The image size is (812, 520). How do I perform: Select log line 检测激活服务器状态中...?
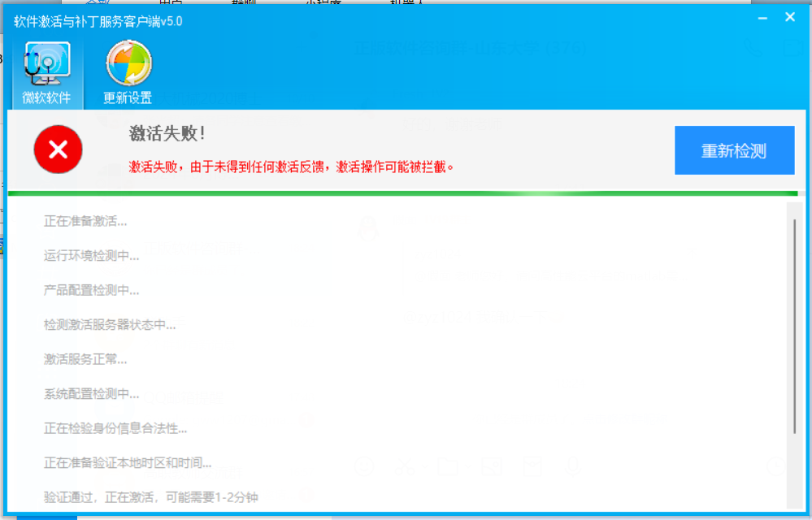tap(110, 325)
